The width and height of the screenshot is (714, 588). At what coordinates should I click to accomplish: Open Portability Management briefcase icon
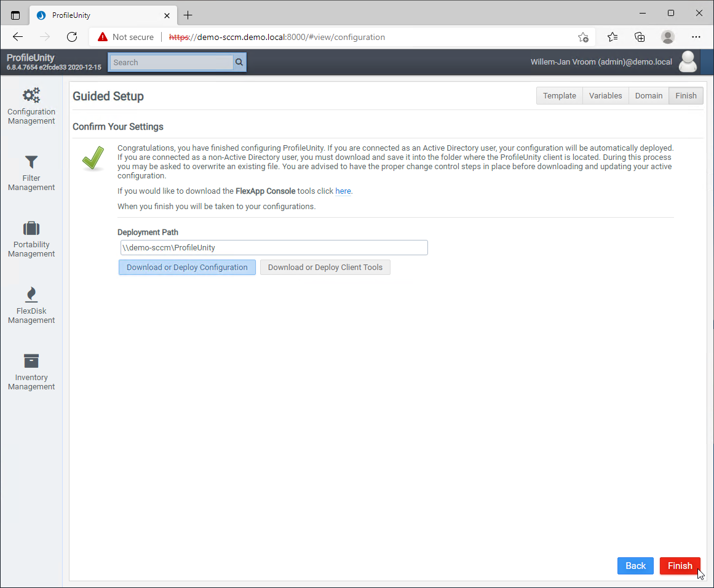(x=31, y=228)
